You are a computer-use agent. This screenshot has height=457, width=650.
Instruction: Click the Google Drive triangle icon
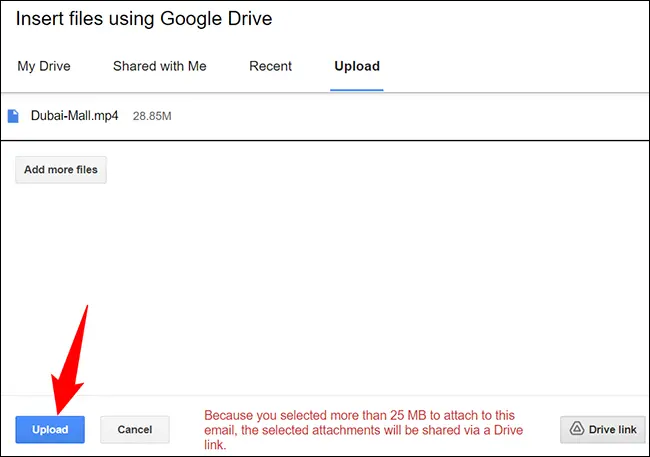[577, 429]
